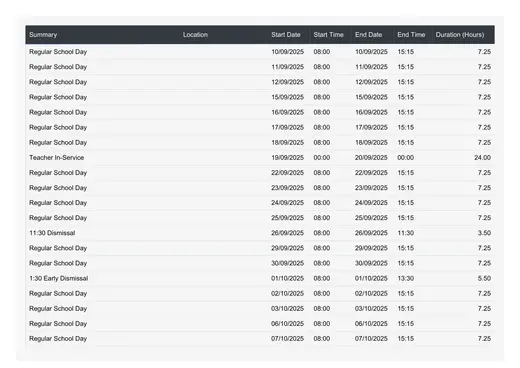Click the 13:30 end time cell
Screen dimensions: 520x368
(x=406, y=278)
